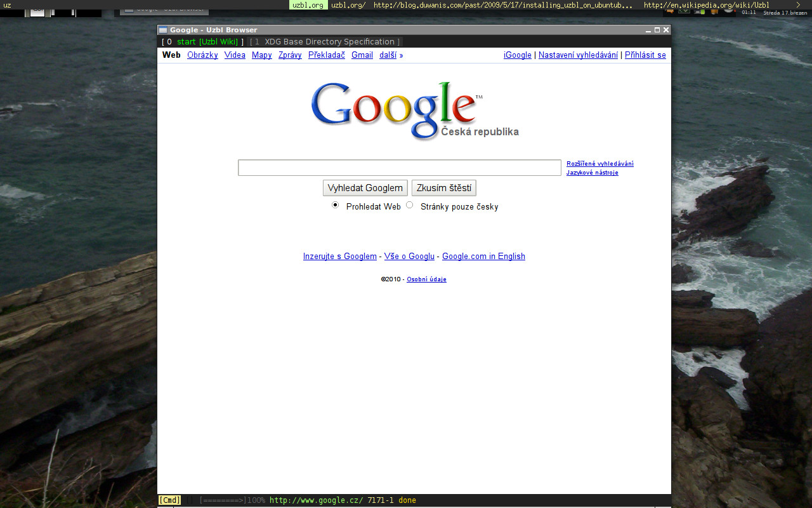
Task: Open the 'Obrázky' images link
Action: [x=202, y=55]
